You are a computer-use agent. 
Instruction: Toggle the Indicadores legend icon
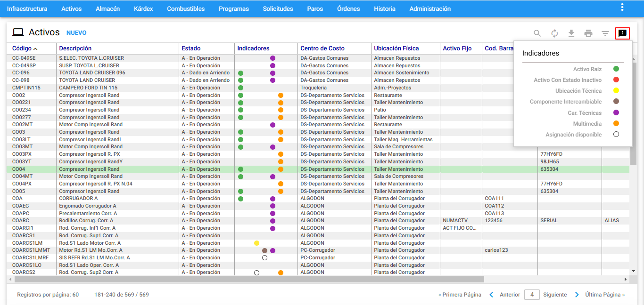622,33
